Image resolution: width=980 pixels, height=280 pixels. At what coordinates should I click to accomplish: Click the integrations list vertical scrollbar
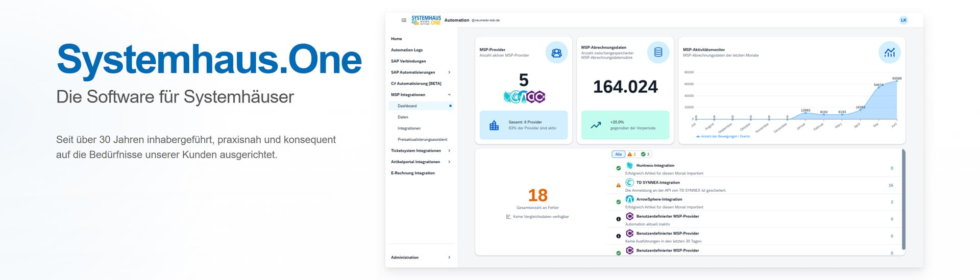point(903,199)
